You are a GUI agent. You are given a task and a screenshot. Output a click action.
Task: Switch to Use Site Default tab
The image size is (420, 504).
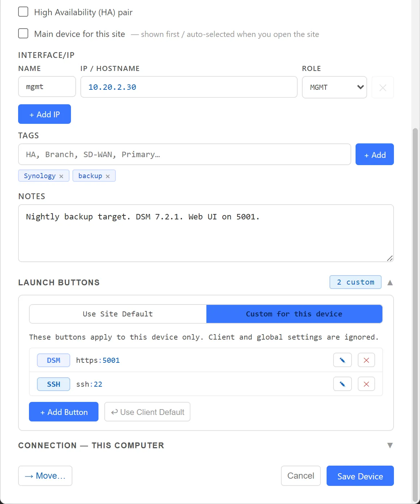coord(118,314)
